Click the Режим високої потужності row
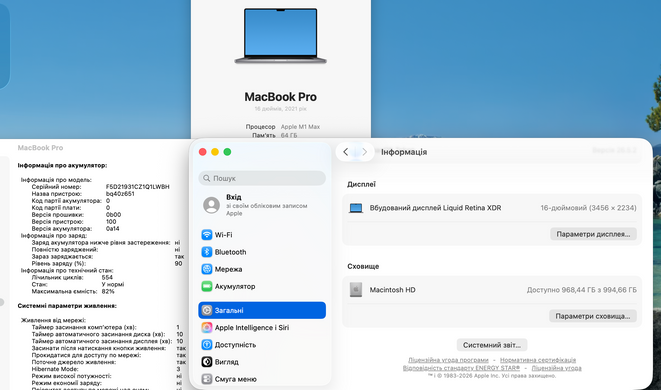The width and height of the screenshot is (661, 390). coord(107,376)
